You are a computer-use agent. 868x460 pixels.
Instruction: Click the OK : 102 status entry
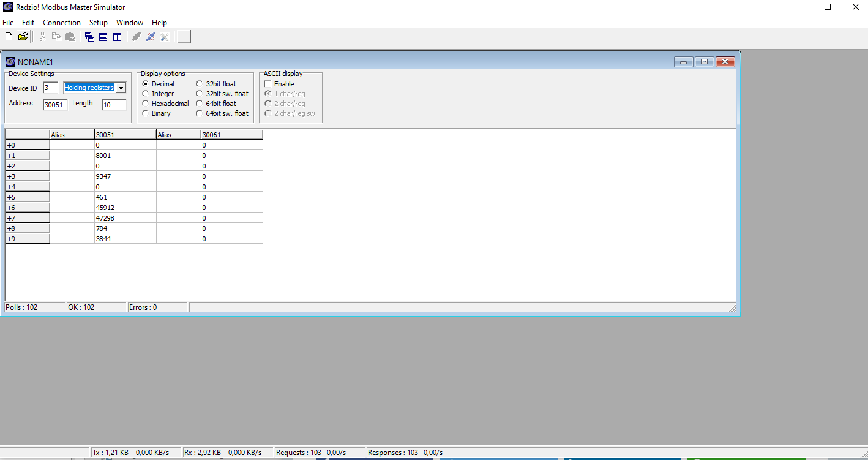(96, 307)
